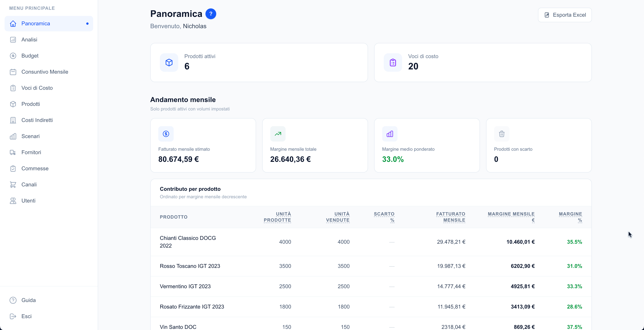
Task: Open the Guida help link
Action: pos(49,300)
